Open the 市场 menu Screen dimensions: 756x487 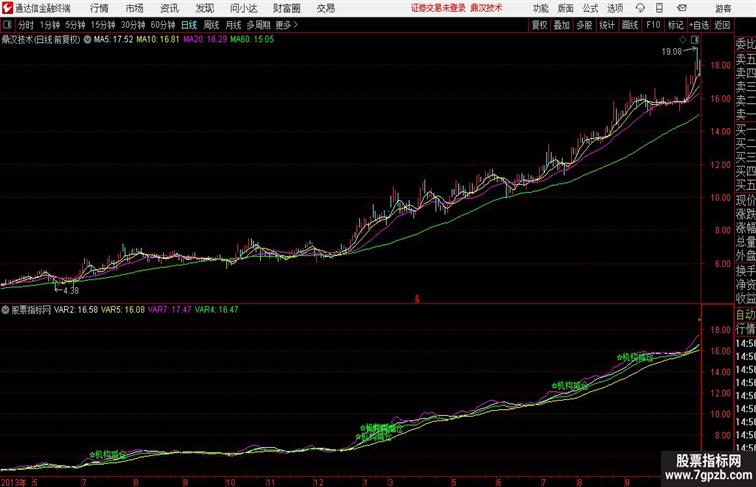135,8
